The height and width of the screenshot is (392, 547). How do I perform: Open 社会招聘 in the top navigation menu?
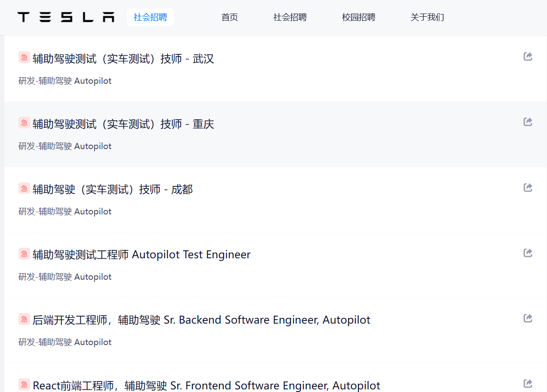click(x=290, y=18)
